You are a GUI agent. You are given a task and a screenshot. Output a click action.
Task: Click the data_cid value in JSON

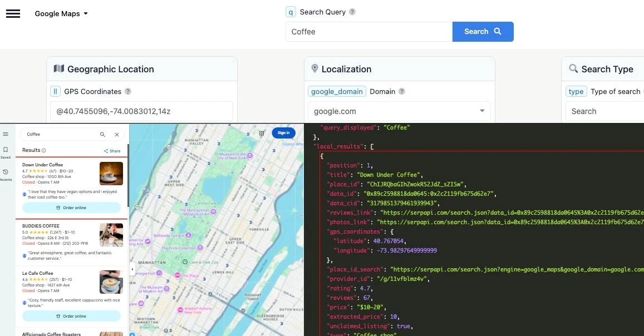401,203
